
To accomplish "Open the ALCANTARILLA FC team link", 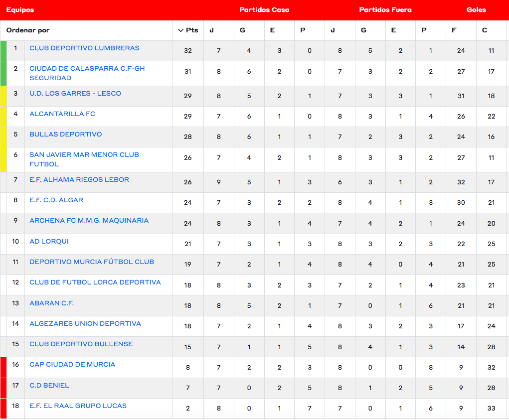I will coord(62,114).
